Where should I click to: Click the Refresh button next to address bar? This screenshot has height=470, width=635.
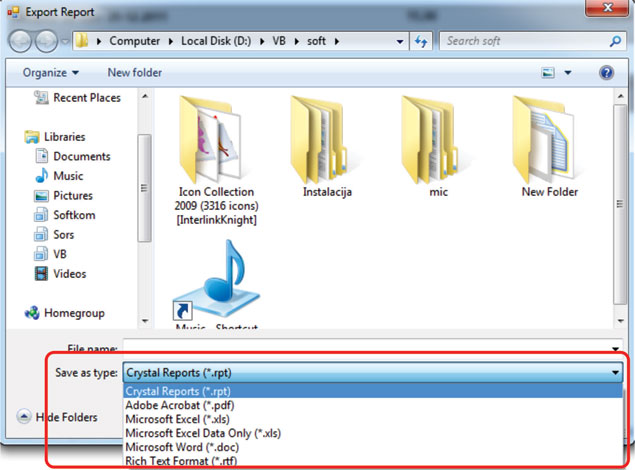[421, 41]
